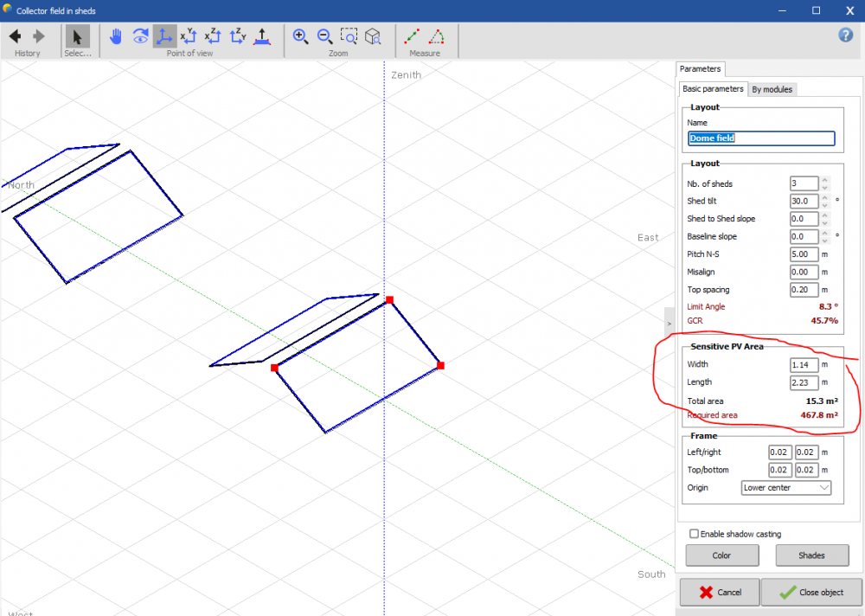The height and width of the screenshot is (616, 865).
Task: Switch to the By modules tab
Action: pyautogui.click(x=772, y=89)
